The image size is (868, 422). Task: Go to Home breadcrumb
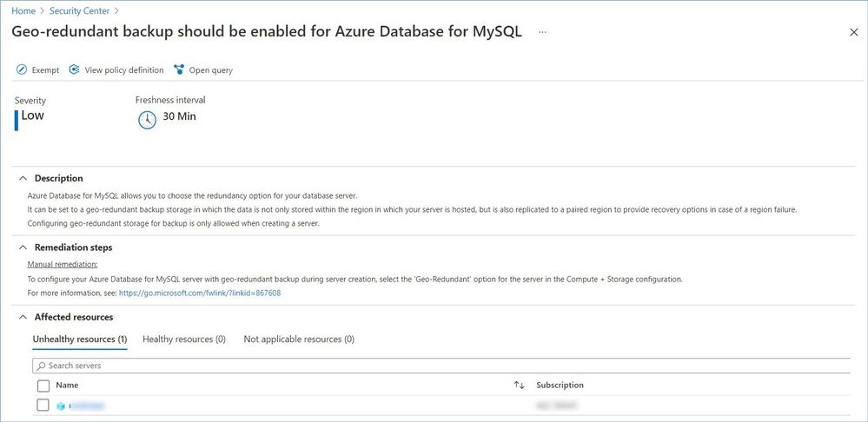click(x=23, y=10)
